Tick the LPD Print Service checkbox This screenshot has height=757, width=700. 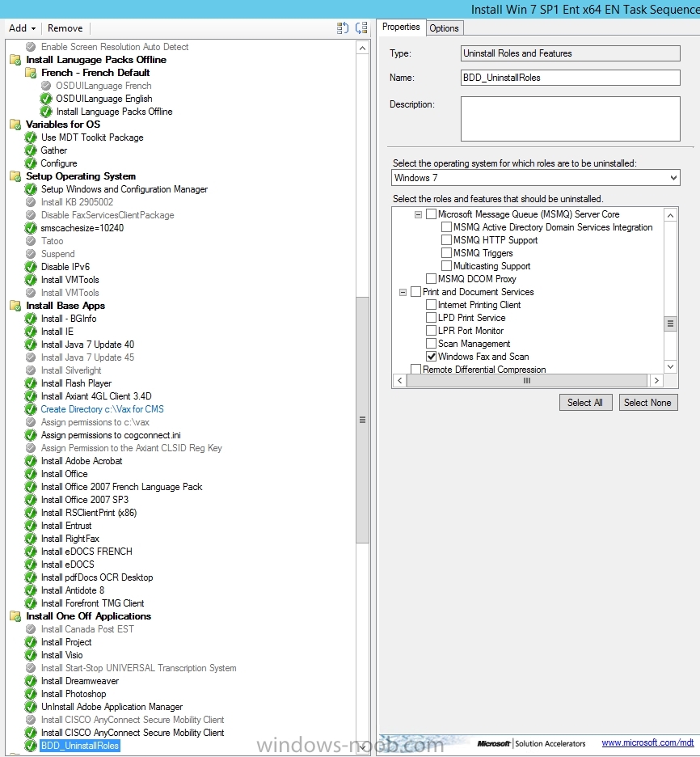(x=432, y=318)
